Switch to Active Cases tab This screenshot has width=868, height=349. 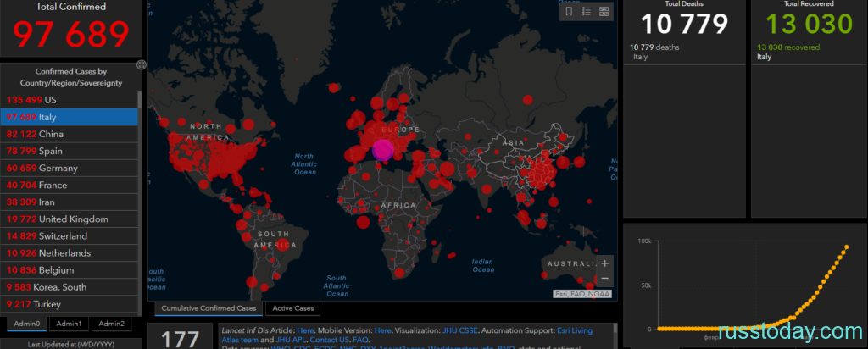click(x=292, y=308)
